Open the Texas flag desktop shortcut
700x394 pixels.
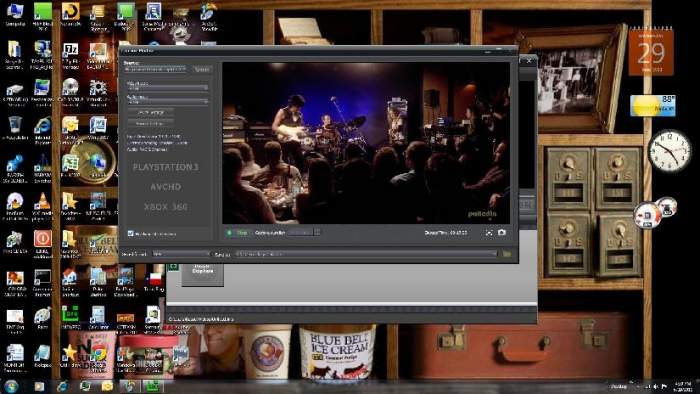154,282
